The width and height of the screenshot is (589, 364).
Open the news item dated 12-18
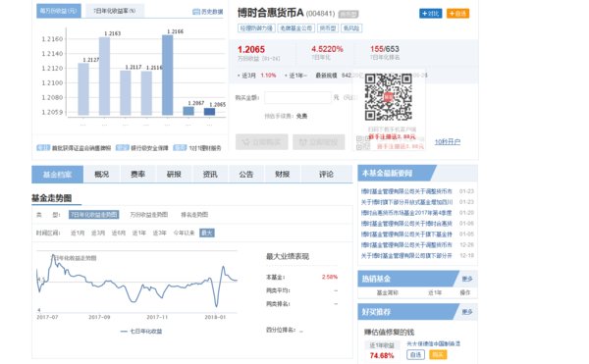point(406,255)
